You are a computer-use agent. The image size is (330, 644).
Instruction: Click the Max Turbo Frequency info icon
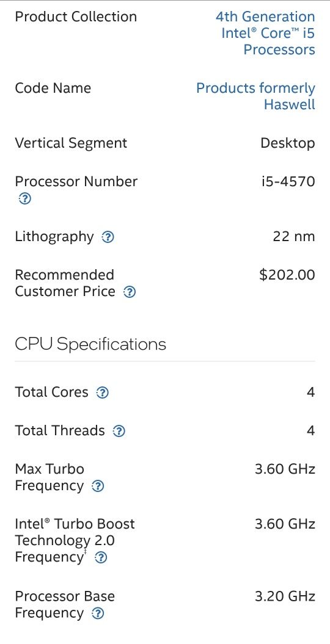pos(97,487)
